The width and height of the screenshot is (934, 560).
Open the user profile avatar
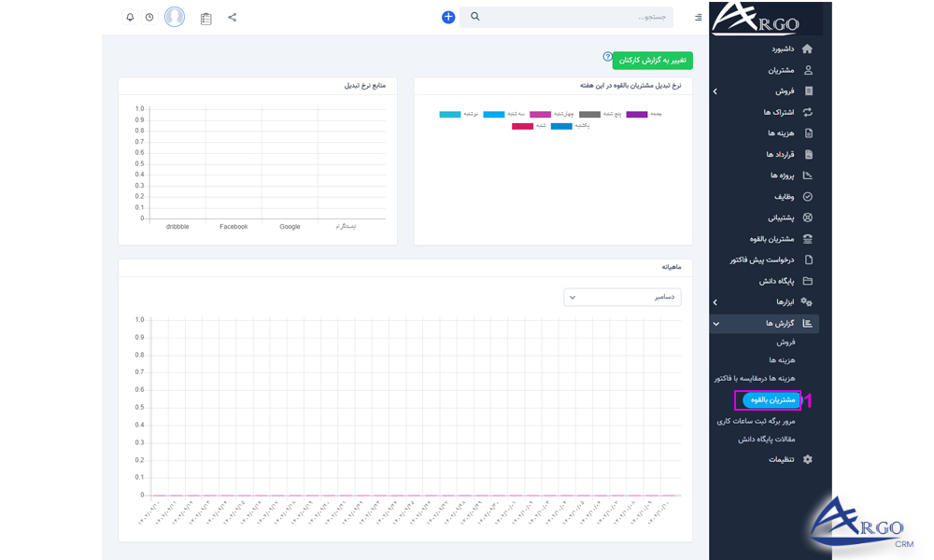click(x=175, y=17)
